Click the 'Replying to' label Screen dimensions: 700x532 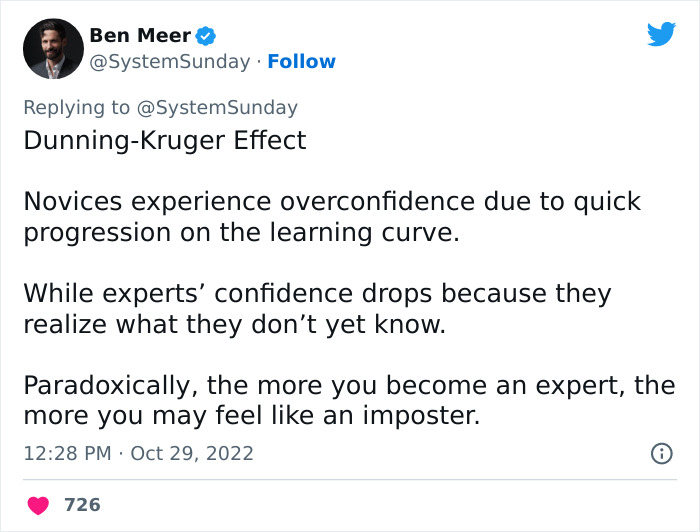(x=77, y=108)
